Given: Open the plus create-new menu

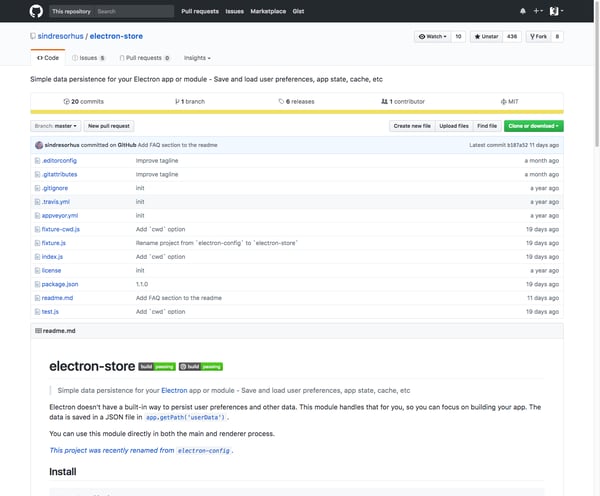Looking at the screenshot, I should (538, 11).
